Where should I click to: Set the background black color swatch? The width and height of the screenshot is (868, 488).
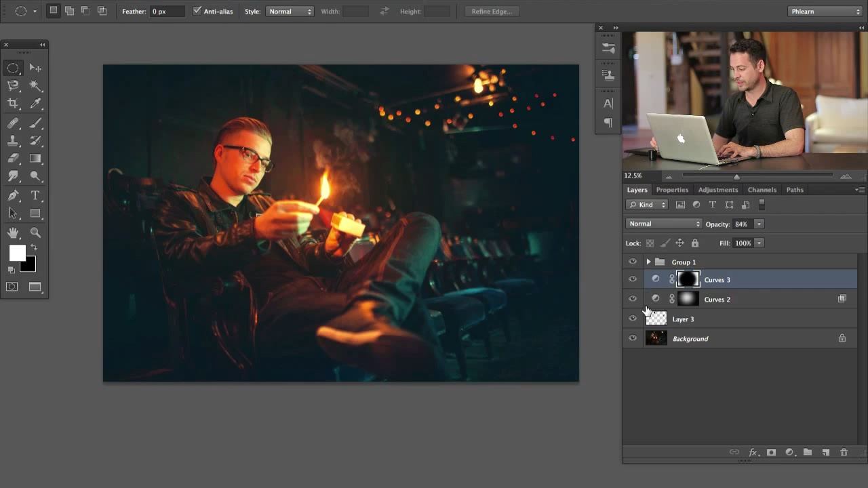pyautogui.click(x=29, y=266)
